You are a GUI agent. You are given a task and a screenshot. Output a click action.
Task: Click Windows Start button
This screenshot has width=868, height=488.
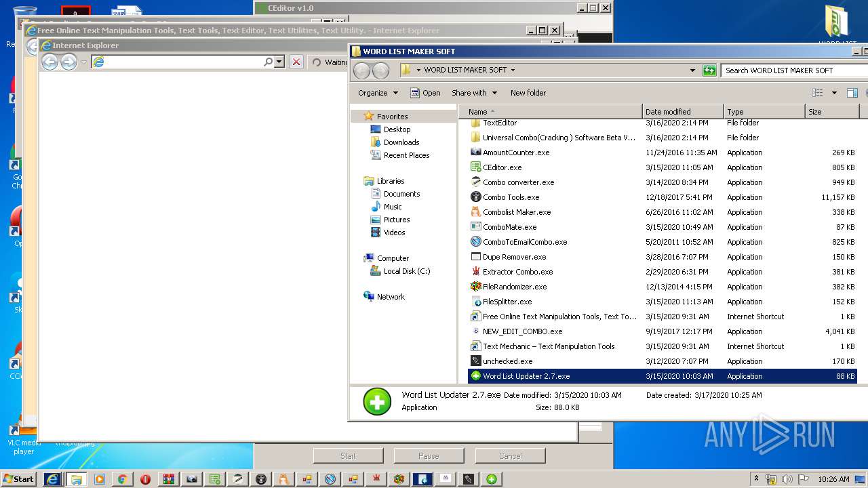(19, 479)
